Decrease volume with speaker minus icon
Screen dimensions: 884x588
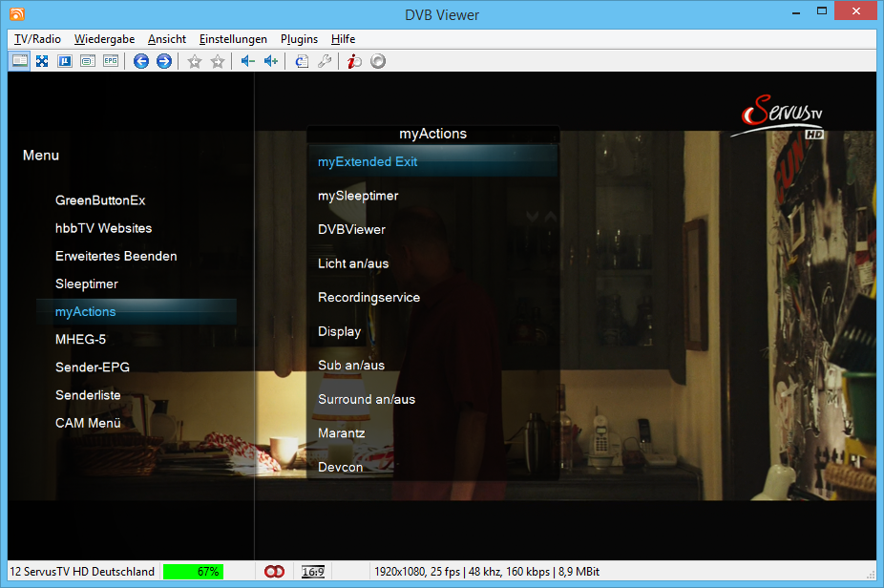pyautogui.click(x=247, y=61)
